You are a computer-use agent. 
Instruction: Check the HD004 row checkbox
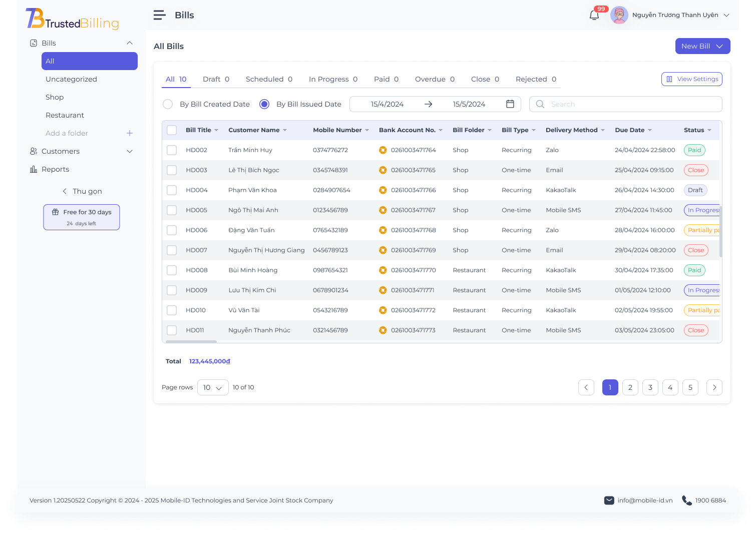point(172,190)
